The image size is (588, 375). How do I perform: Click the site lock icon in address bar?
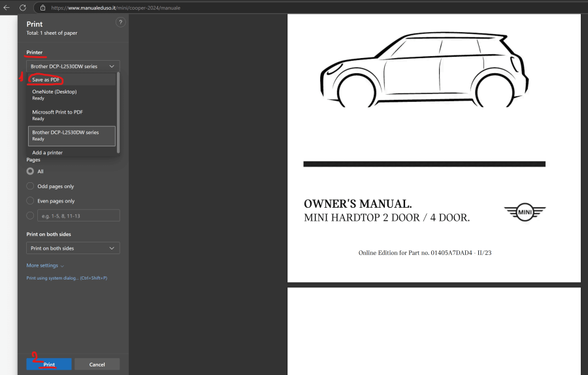point(42,8)
